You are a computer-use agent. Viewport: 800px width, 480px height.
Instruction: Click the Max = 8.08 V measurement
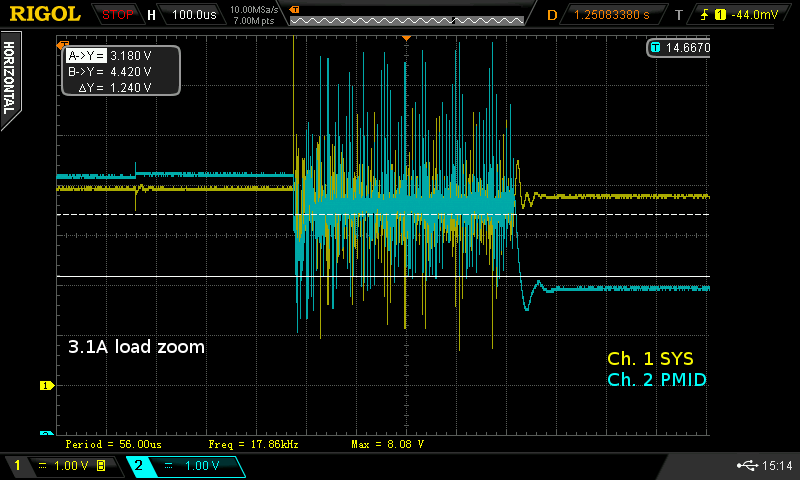(387, 444)
